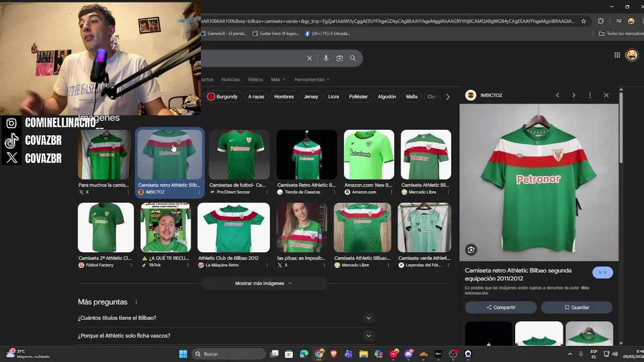Expand ¿Porque el Athletic solo ficha vascos? question

click(226, 335)
